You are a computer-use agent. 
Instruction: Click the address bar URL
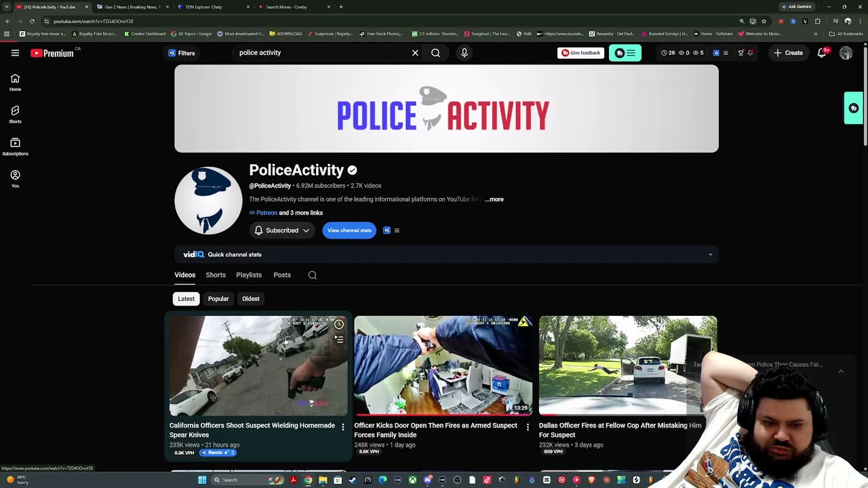[x=93, y=21]
